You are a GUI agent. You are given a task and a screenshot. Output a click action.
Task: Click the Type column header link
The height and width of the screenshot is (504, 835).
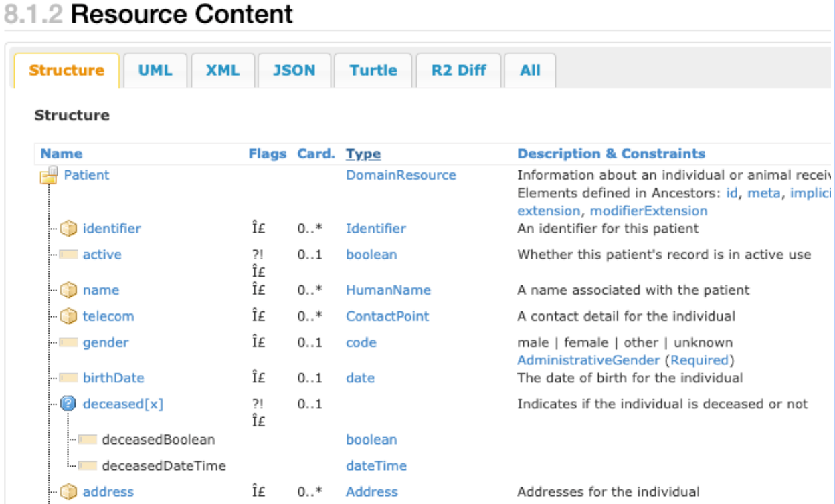363,154
